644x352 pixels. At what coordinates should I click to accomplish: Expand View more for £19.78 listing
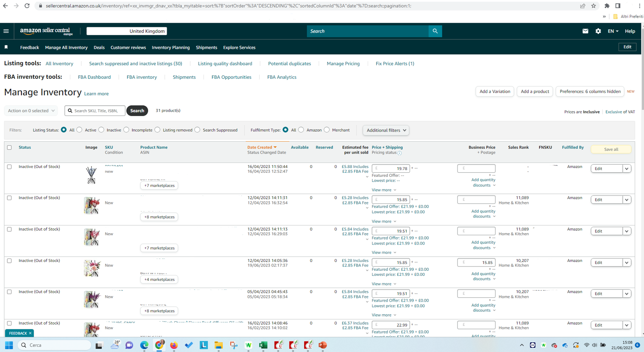click(x=384, y=190)
